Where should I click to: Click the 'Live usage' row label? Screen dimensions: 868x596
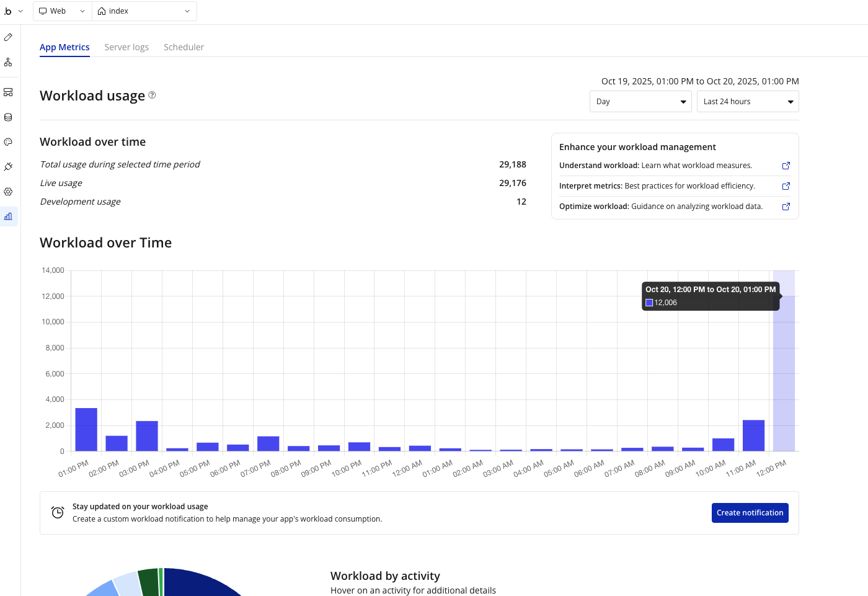click(61, 183)
